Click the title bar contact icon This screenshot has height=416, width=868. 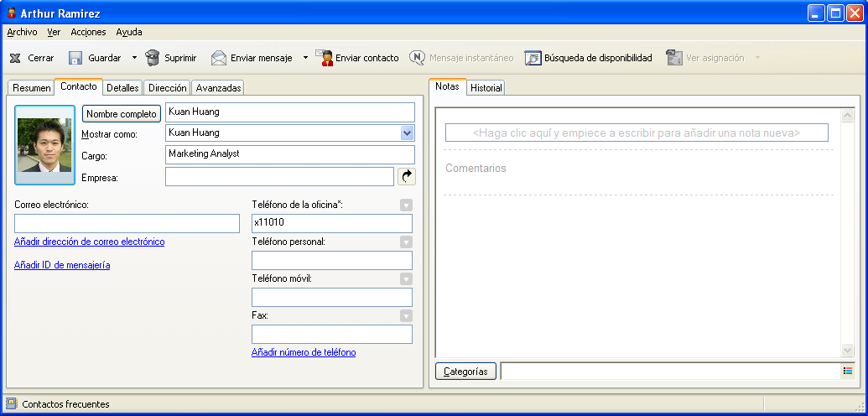click(x=11, y=13)
